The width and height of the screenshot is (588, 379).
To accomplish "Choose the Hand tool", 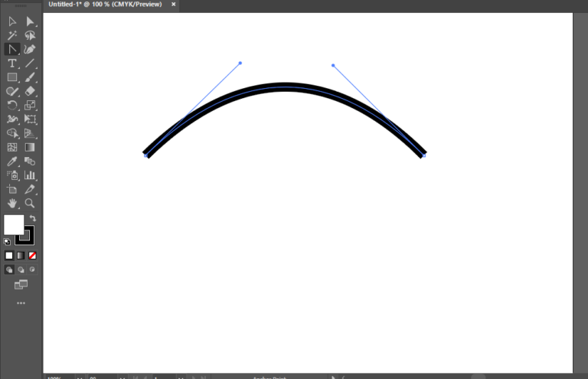I will [12, 203].
